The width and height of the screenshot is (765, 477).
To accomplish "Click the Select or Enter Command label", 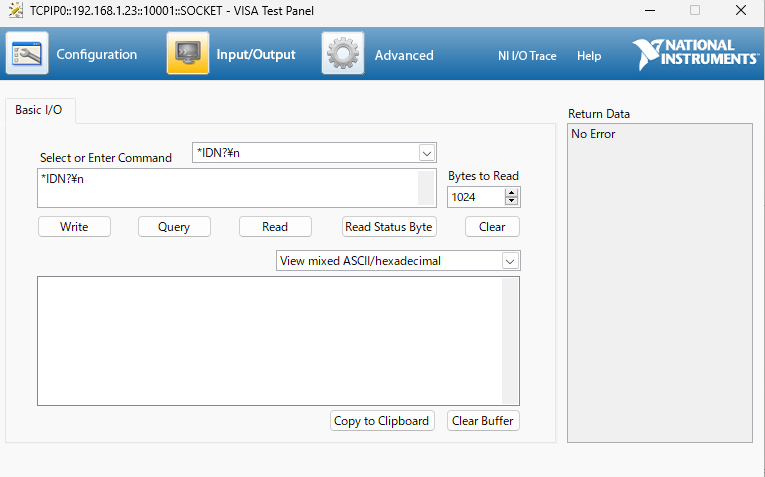I will pyautogui.click(x=106, y=158).
